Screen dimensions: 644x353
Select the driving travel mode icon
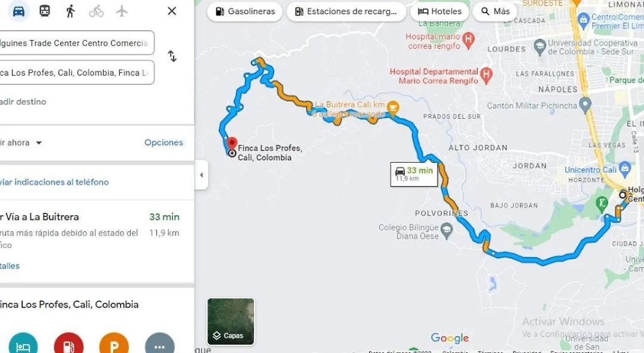tap(18, 11)
